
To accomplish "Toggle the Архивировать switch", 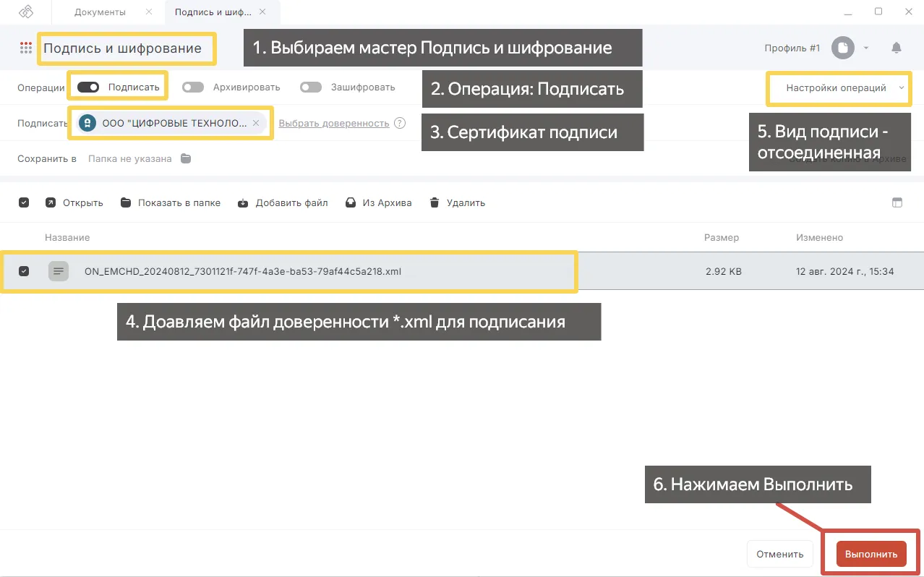I will [x=193, y=87].
